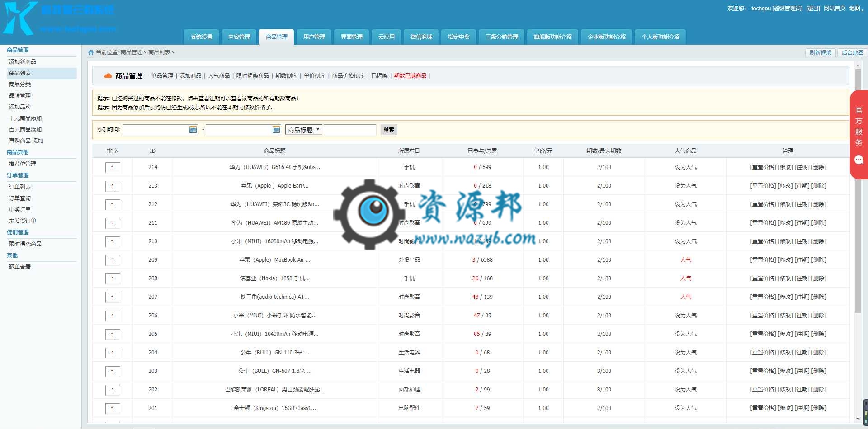Click [删除] for product ID 211

pos(819,223)
